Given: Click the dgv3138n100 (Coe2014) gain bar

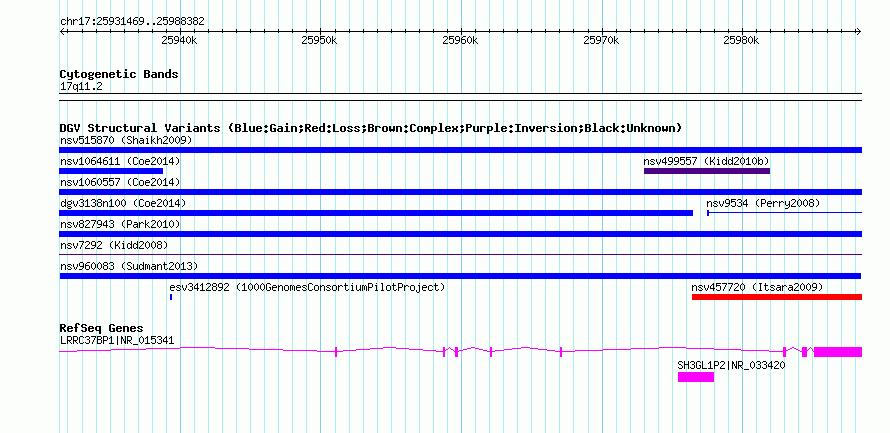Looking at the screenshot, I should [376, 213].
